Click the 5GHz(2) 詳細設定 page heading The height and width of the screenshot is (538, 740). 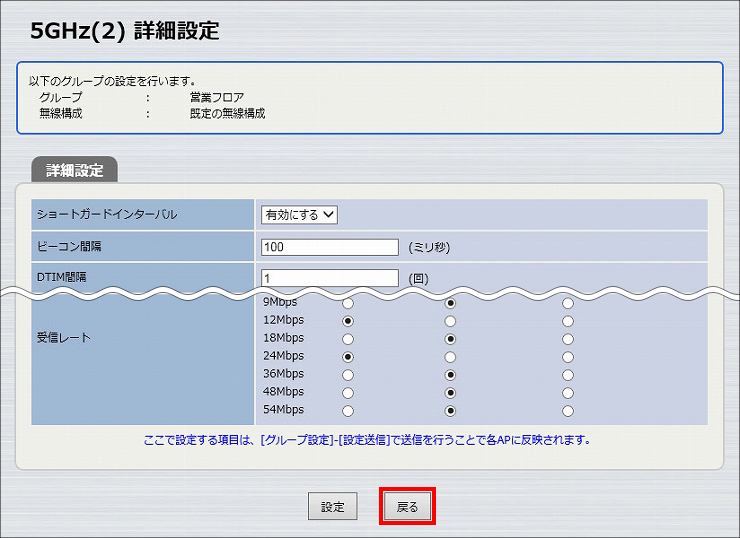click(125, 31)
